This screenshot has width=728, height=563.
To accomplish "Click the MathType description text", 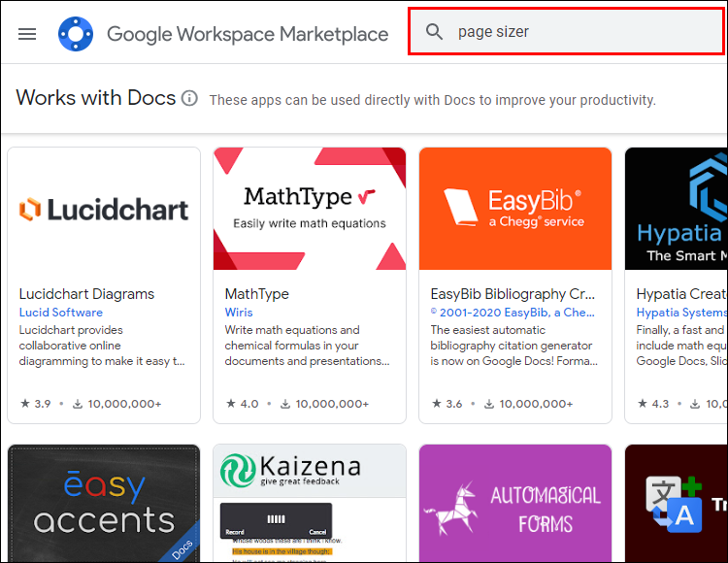I will click(x=308, y=346).
